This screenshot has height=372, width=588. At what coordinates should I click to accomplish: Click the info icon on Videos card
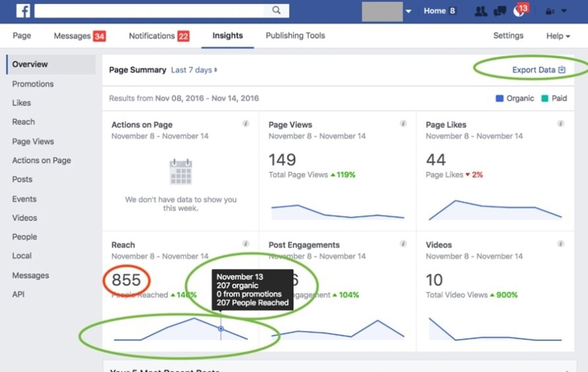tap(561, 244)
